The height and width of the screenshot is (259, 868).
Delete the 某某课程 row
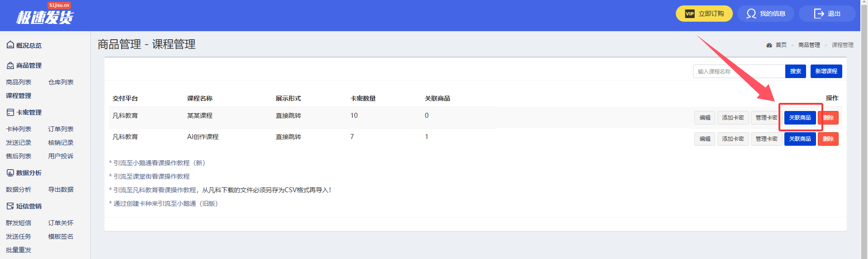click(828, 118)
